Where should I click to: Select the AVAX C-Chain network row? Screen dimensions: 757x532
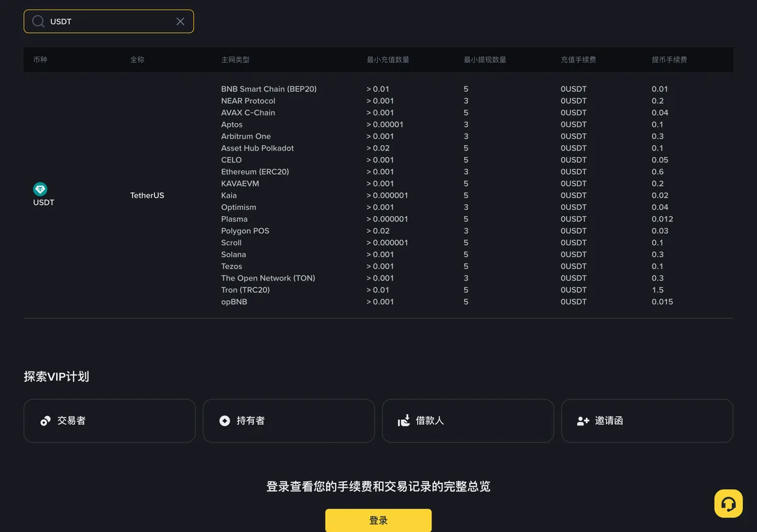248,113
